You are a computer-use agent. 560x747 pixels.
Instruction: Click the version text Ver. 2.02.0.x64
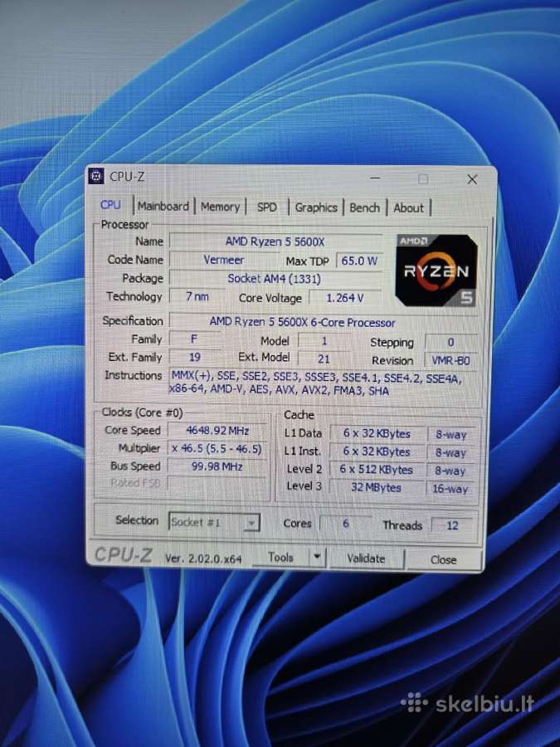click(x=203, y=559)
